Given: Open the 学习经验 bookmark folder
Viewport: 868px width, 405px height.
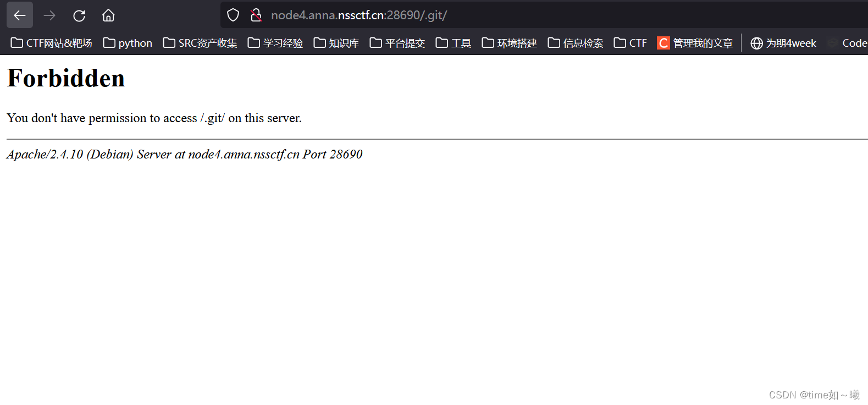Looking at the screenshot, I should (x=275, y=43).
